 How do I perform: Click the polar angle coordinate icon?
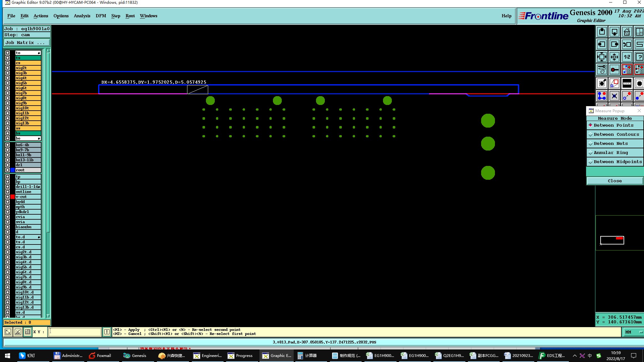click(x=18, y=332)
